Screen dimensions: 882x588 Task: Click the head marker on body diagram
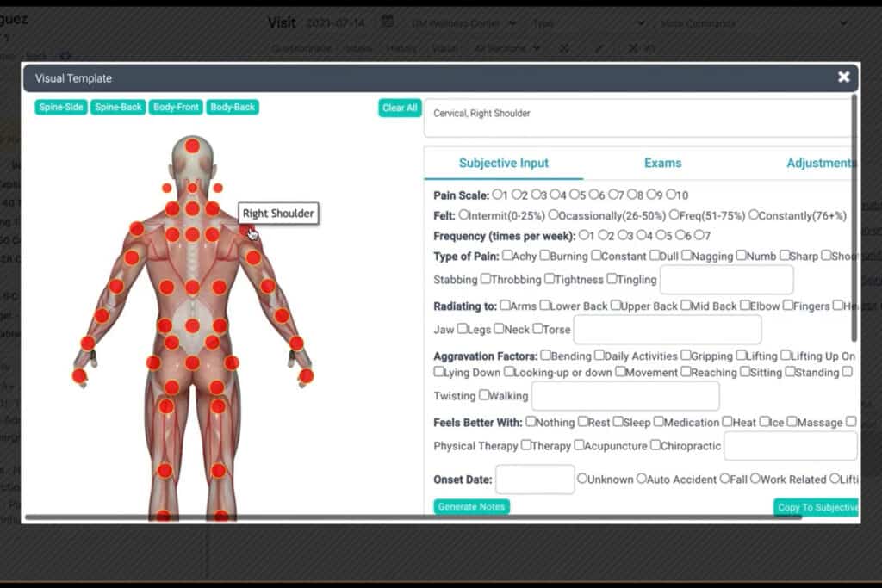click(192, 145)
